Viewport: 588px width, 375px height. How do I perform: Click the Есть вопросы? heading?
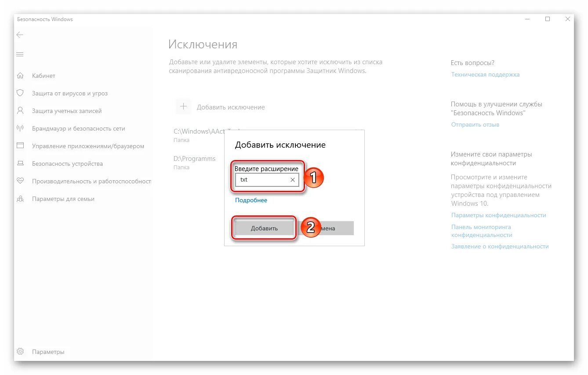tap(472, 63)
